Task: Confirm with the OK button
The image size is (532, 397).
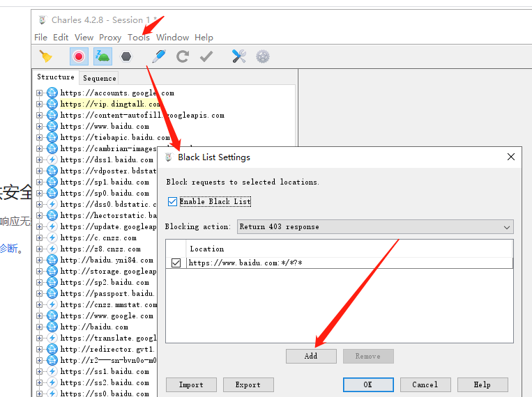Action: coord(368,384)
